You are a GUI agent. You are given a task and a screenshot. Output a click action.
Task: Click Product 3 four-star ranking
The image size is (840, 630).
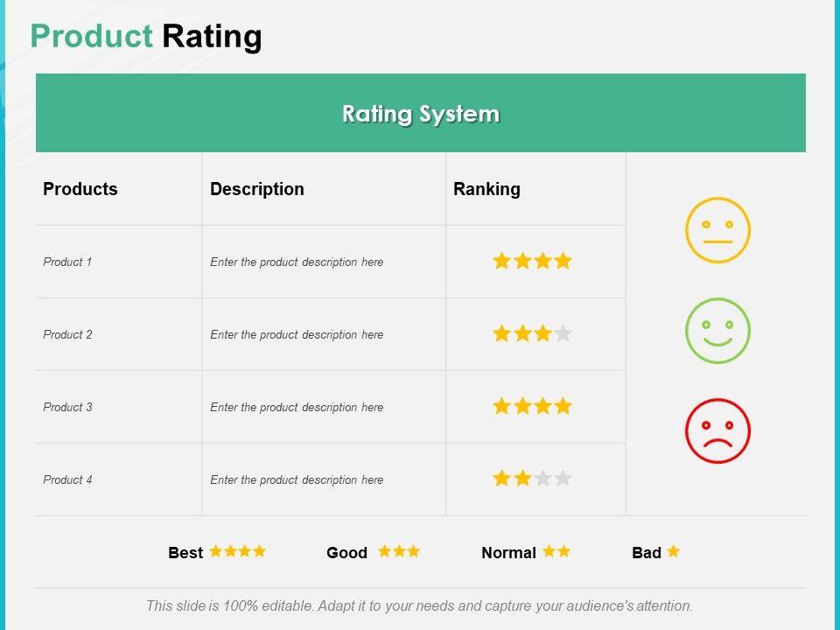tap(532, 406)
